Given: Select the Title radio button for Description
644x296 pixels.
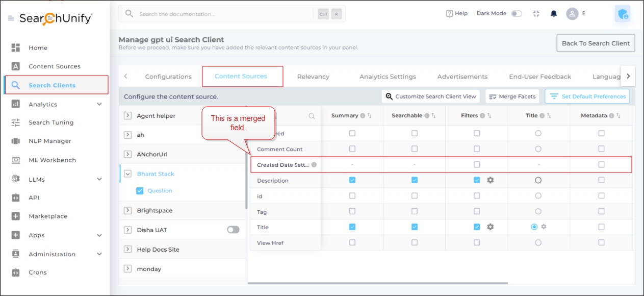Looking at the screenshot, I should click(538, 180).
